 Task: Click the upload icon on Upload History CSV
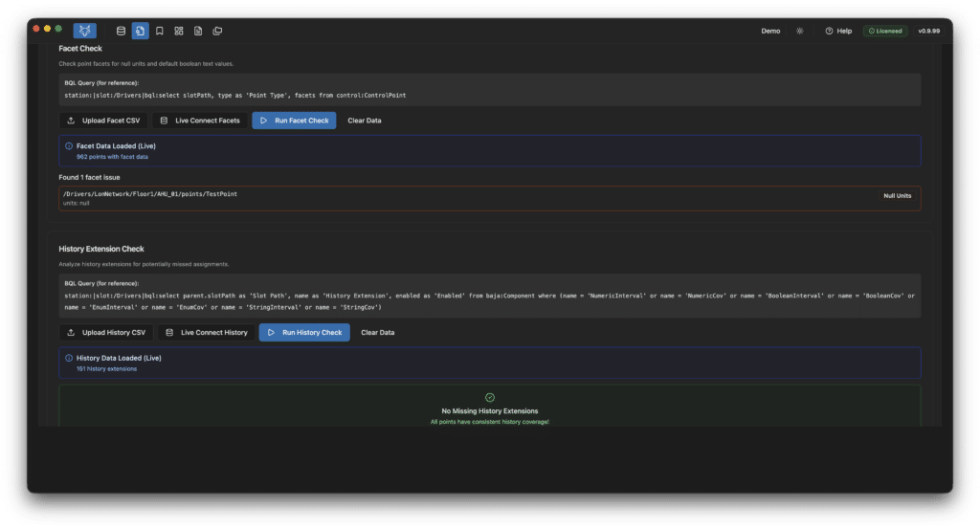pyautogui.click(x=71, y=332)
